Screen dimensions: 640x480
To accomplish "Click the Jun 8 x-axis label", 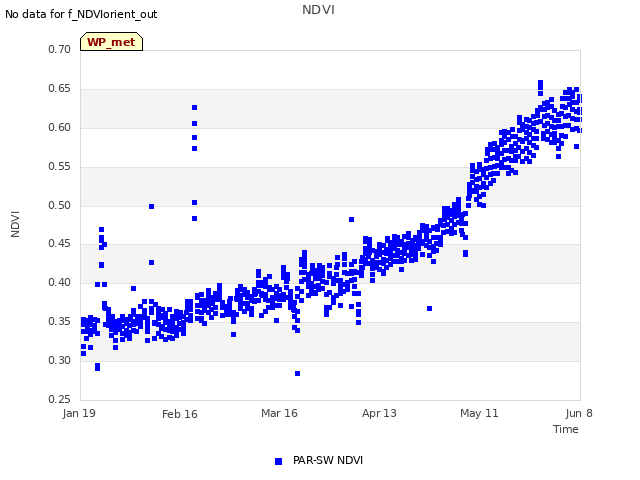I will pos(579,413).
